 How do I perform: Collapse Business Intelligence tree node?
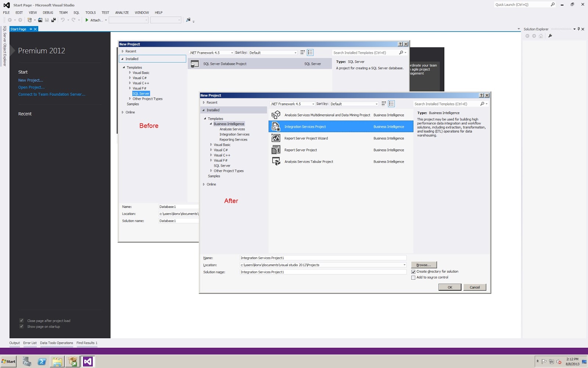tap(211, 124)
